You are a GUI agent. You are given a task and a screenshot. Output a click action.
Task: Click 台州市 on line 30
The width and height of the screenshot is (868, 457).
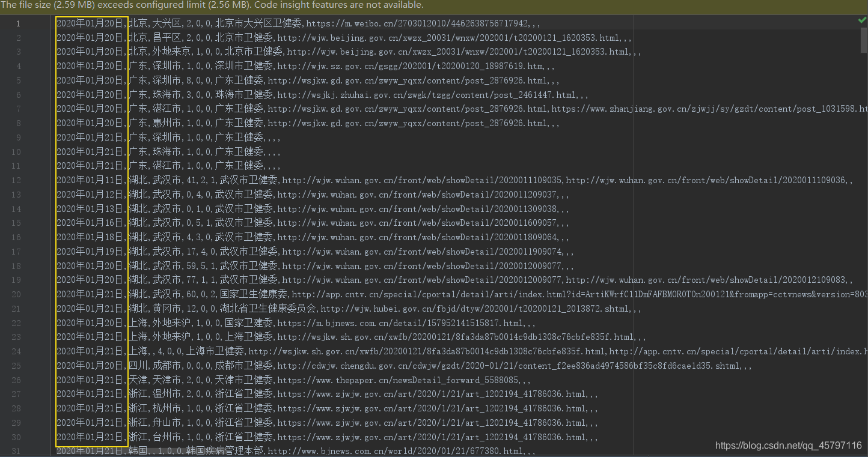point(167,437)
